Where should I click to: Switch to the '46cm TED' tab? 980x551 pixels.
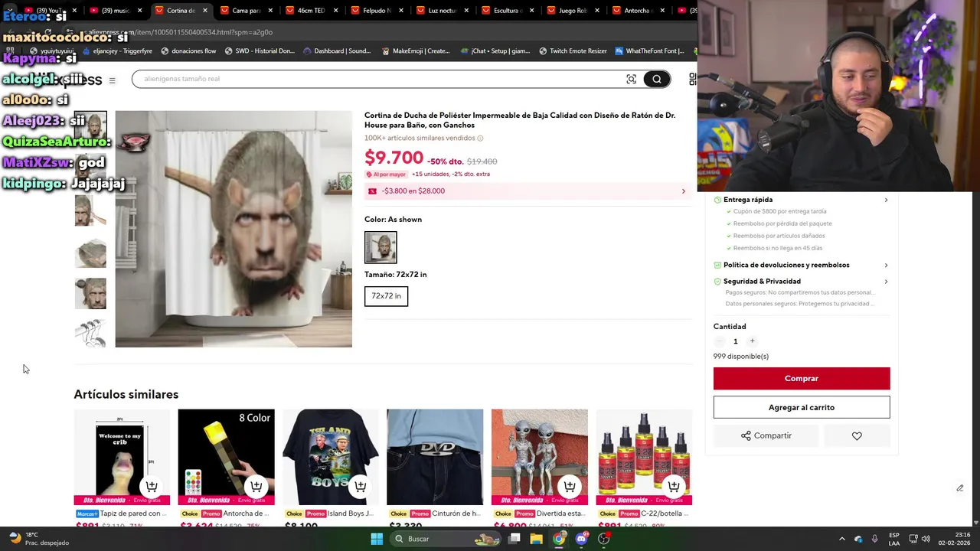coord(312,11)
